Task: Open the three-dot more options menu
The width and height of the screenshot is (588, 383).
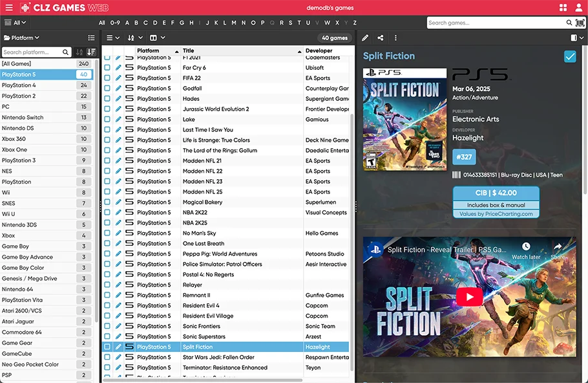Action: pyautogui.click(x=395, y=38)
